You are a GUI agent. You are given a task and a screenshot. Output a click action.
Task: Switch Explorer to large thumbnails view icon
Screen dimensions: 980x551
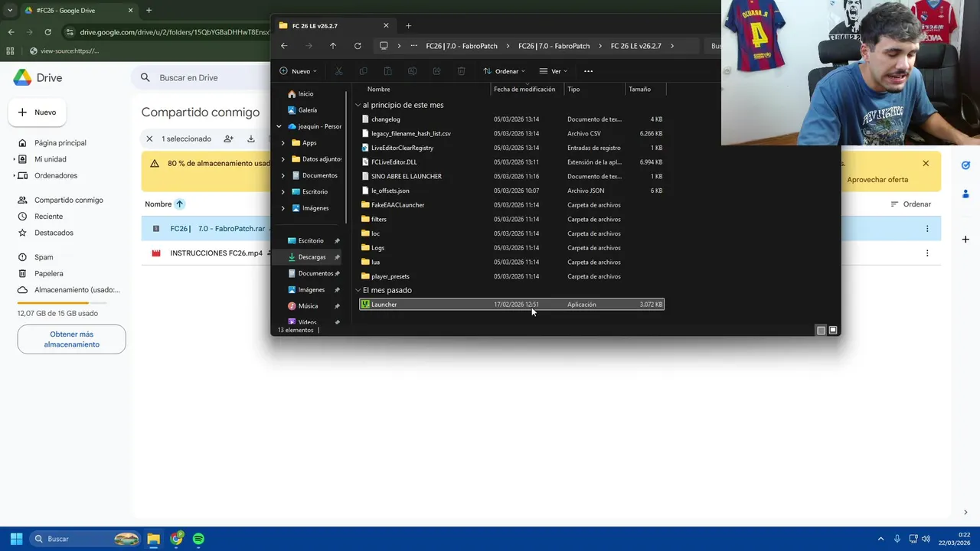833,330
